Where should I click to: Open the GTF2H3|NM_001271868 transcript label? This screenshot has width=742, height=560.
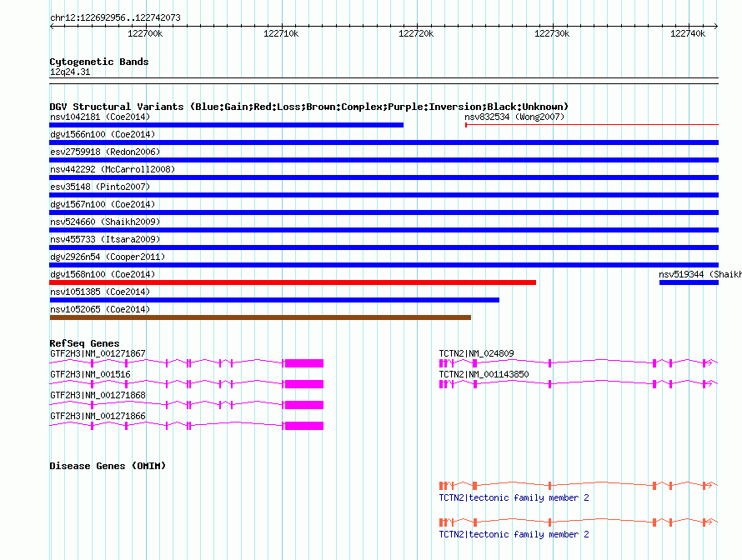coord(98,395)
